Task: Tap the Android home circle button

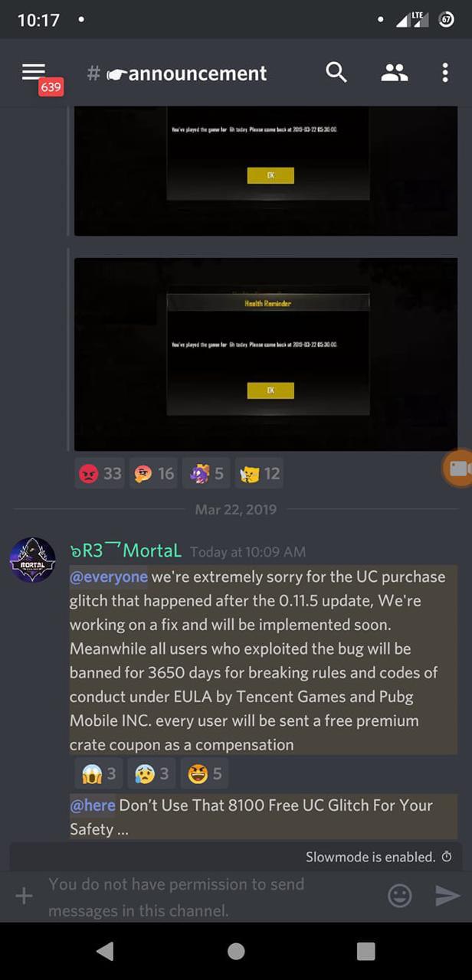Action: pos(236,951)
